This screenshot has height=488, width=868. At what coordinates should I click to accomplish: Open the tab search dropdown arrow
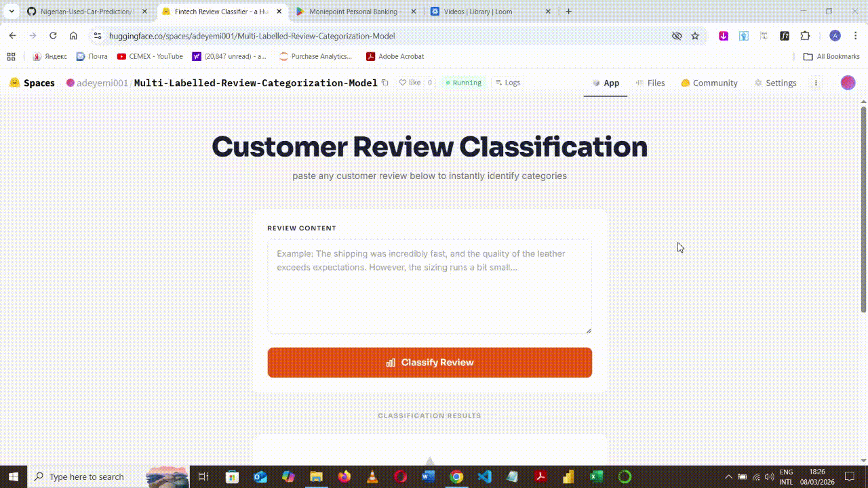pos(12,12)
